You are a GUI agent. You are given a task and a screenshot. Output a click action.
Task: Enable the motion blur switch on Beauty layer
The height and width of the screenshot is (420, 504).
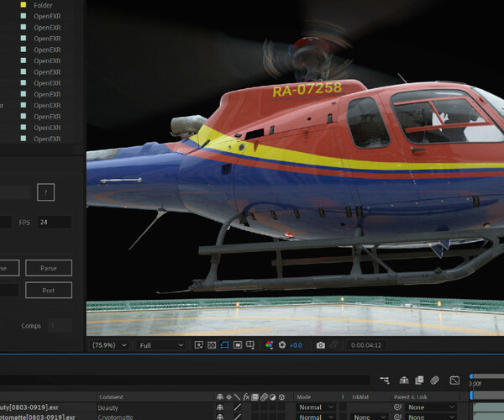point(264,407)
